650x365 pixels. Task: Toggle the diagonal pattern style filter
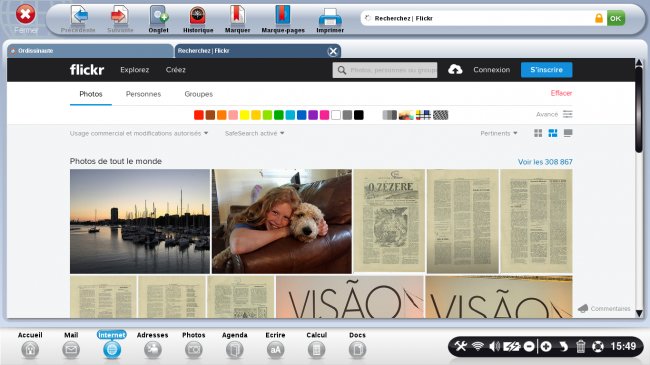[440, 115]
